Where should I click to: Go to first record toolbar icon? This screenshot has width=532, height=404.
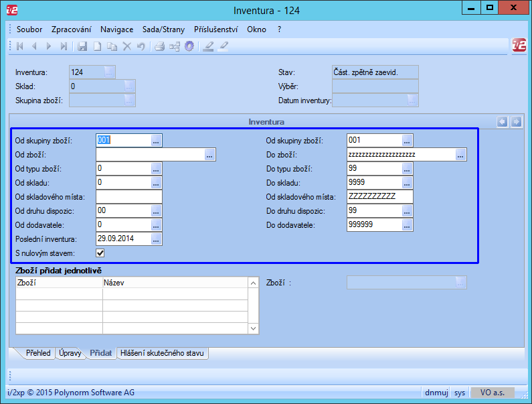pos(19,46)
